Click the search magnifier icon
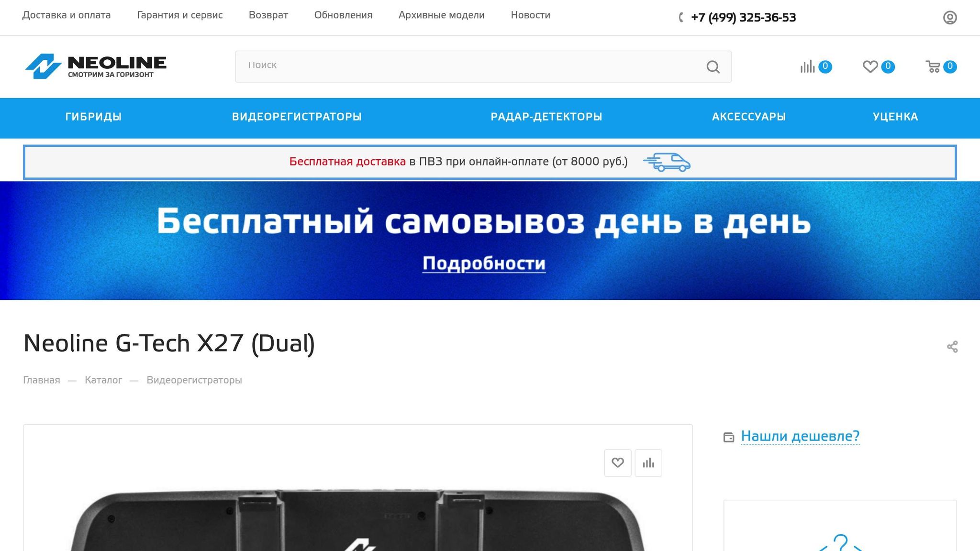The height and width of the screenshot is (551, 980). 713,67
